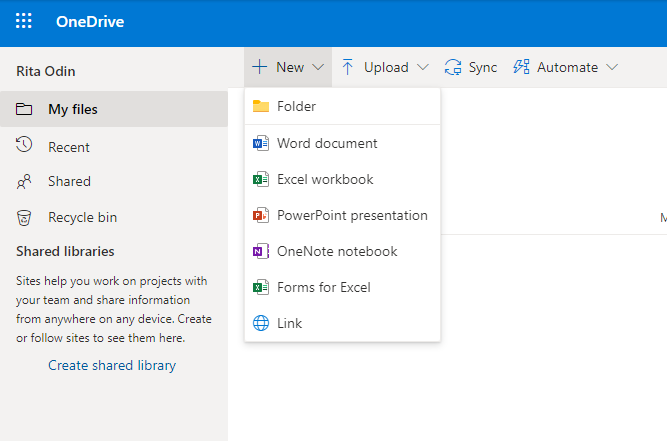Screen dimensions: 667x441
Task: Collapse the New dropdown chevron
Action: pyautogui.click(x=318, y=67)
